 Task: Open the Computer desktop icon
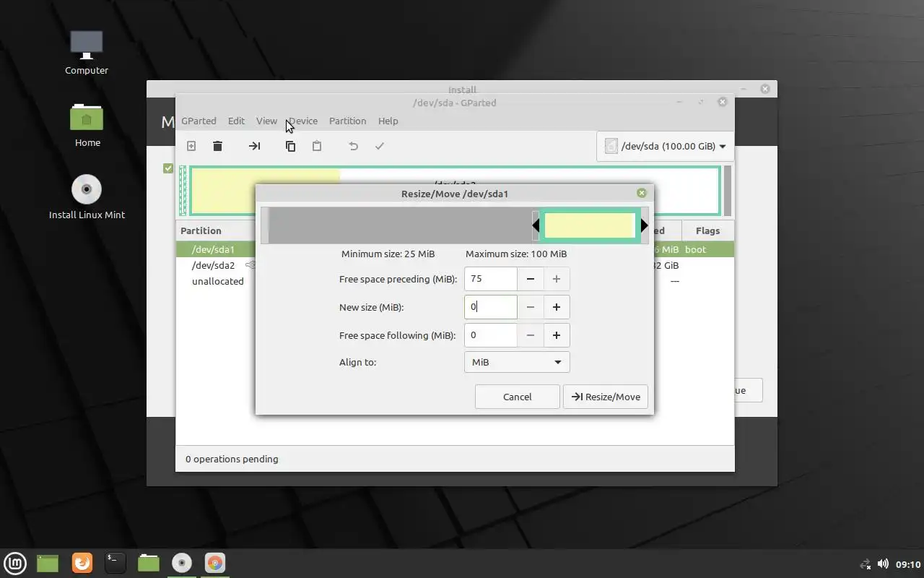pyautogui.click(x=87, y=52)
